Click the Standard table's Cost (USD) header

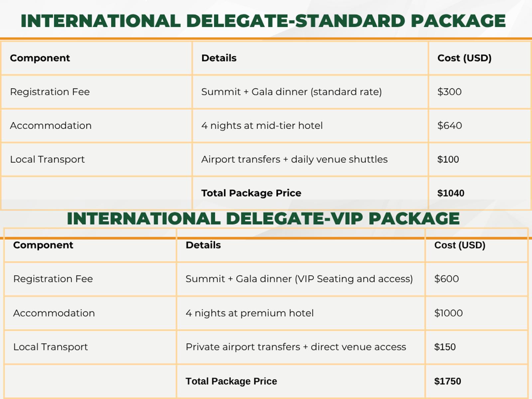pyautogui.click(x=464, y=58)
